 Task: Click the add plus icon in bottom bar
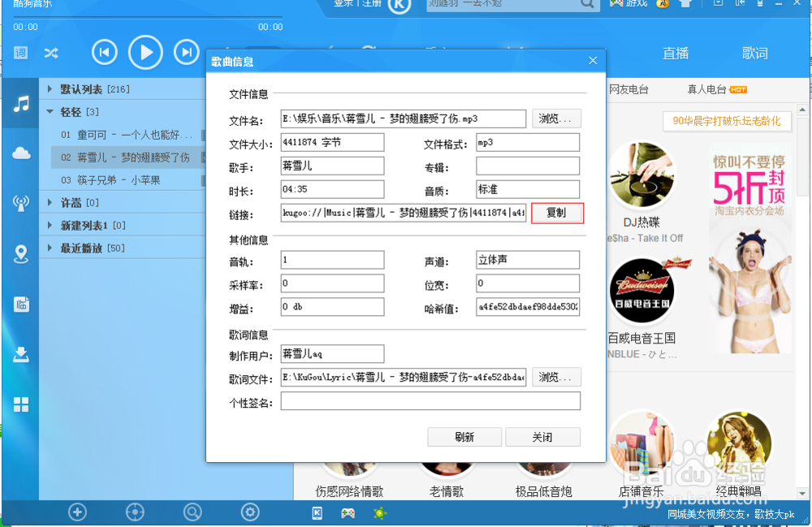[x=77, y=512]
